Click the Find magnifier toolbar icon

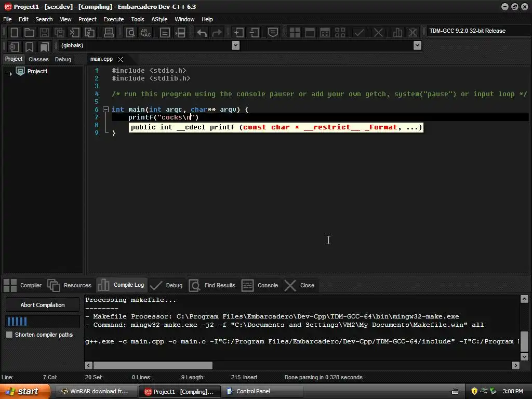(130, 33)
